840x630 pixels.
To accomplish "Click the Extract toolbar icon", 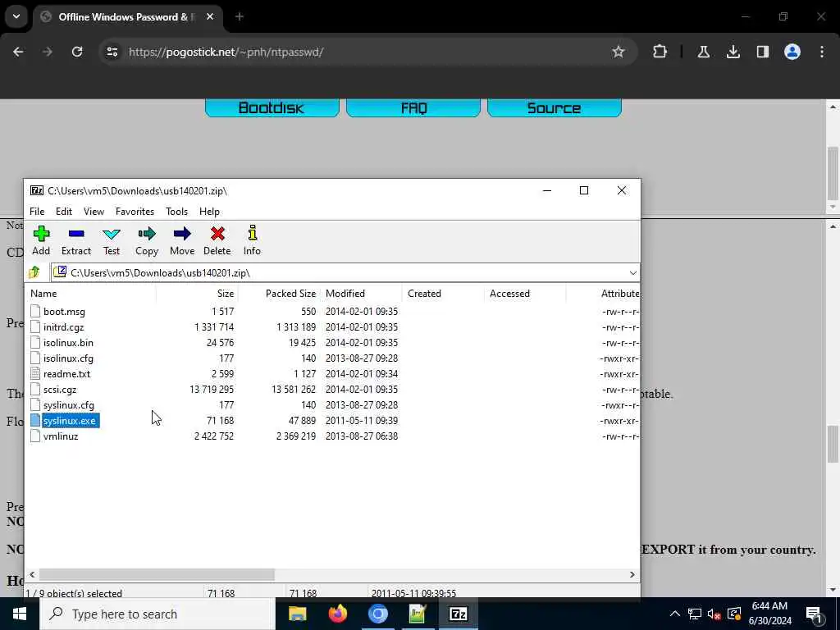I will pos(76,240).
